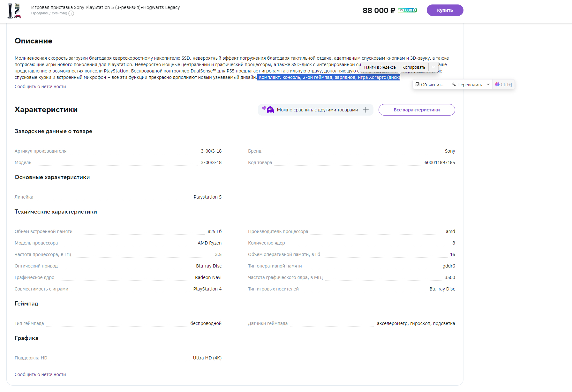Screen dimensions: 572x392
Task: Click the Характеристики section heading
Action: [46, 109]
